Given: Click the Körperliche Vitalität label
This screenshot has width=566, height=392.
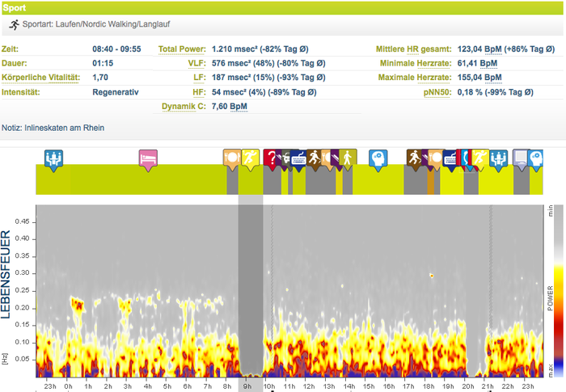Looking at the screenshot, I should pos(41,78).
